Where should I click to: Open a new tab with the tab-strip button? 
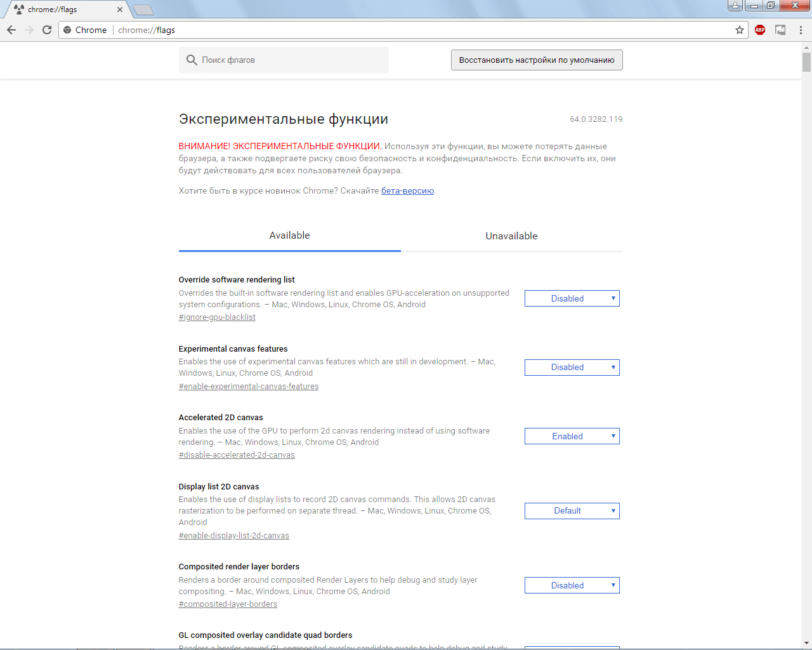143,10
